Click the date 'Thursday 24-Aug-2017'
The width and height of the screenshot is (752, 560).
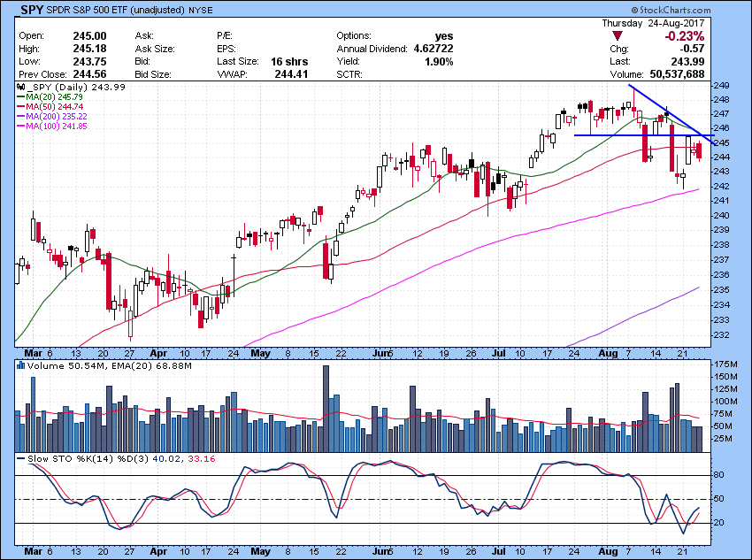point(653,23)
